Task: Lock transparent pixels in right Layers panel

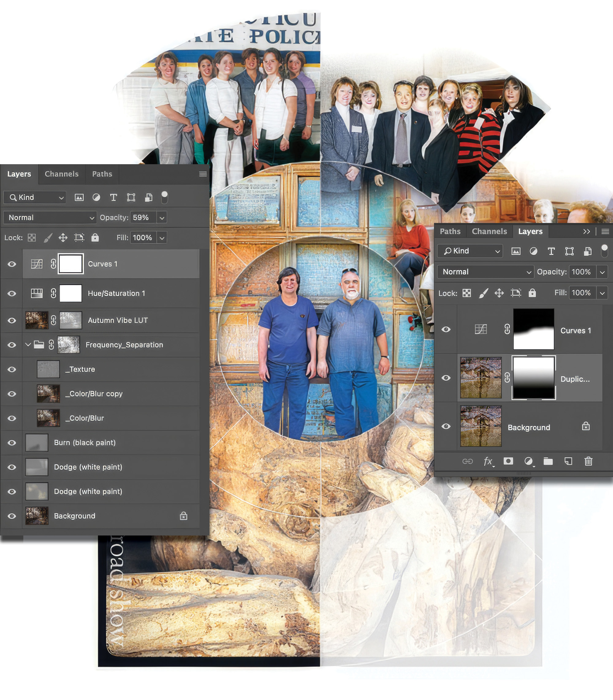Action: click(x=466, y=293)
